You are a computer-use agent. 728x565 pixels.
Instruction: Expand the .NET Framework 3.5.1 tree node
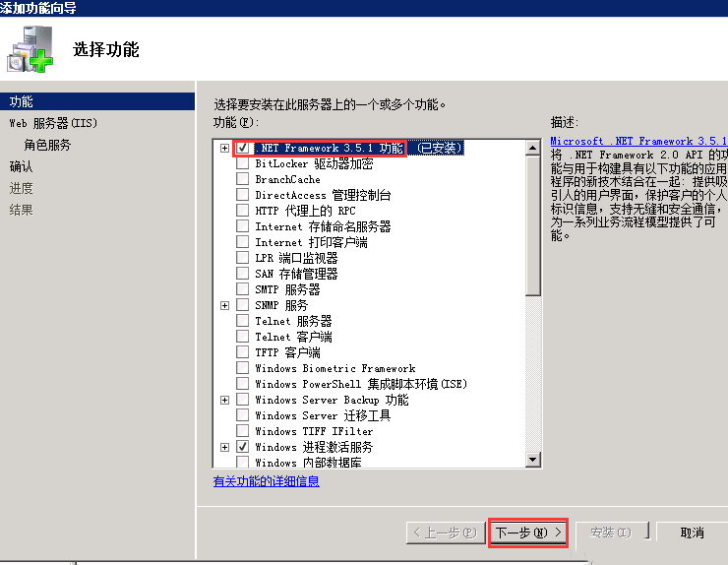[224, 149]
